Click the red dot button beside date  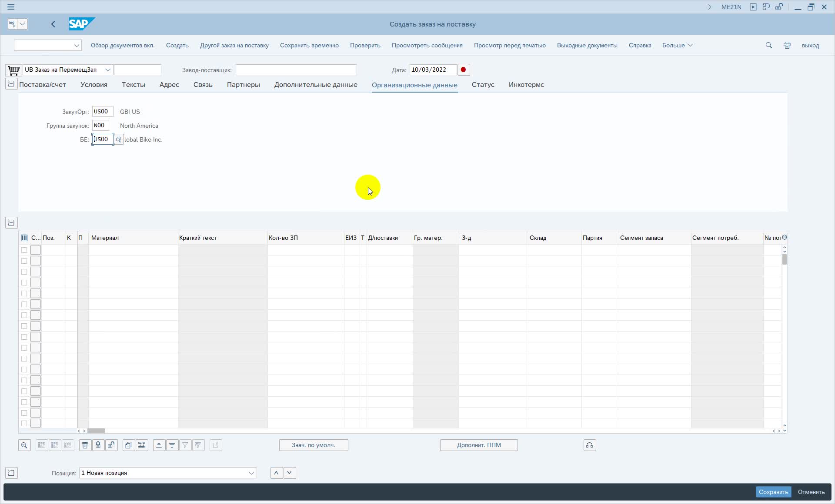[464, 70]
